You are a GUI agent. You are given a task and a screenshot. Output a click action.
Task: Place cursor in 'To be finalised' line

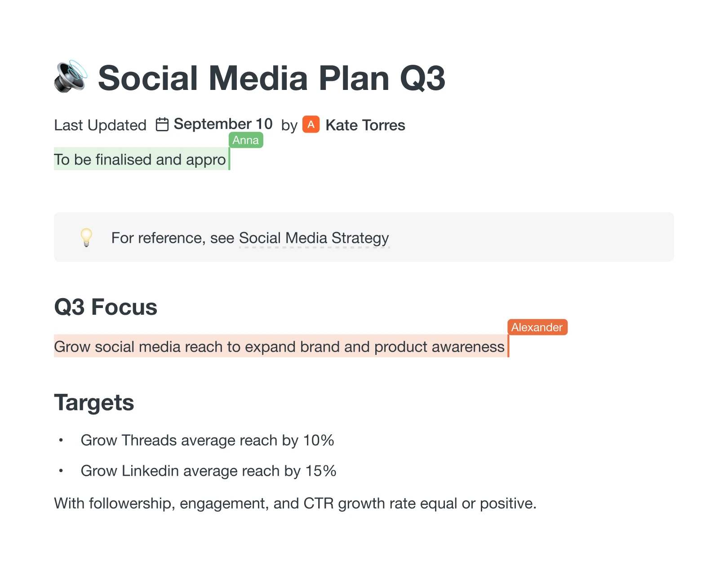(140, 160)
